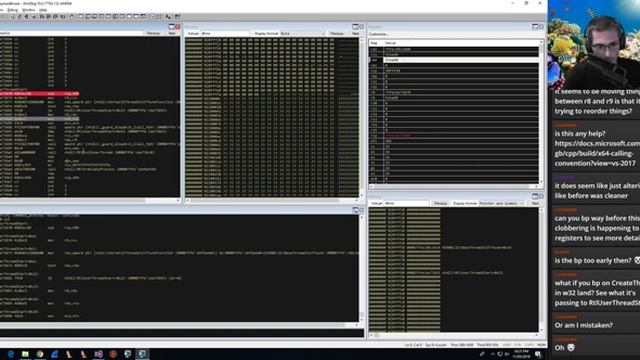
Task: Click the red-colored register value
Action: coord(398,136)
